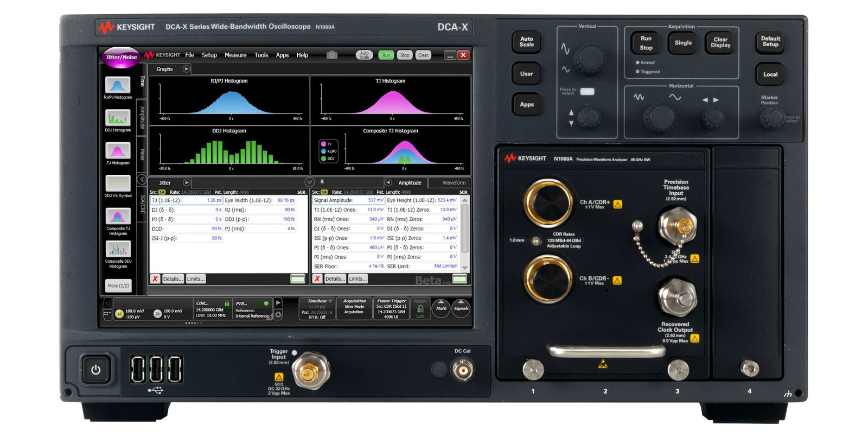
Task: Click the green Run button in the toolbar
Action: [386, 55]
